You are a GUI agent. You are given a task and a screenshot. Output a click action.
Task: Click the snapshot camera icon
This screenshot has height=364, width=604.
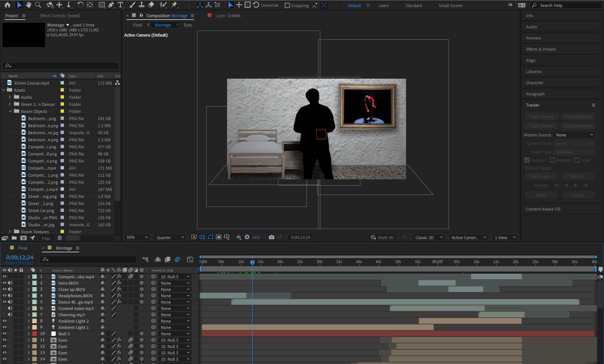[x=271, y=237]
